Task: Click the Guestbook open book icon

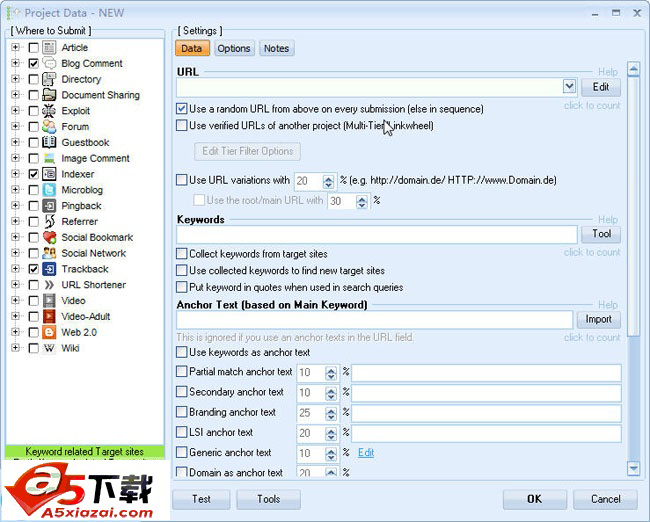Action: (49, 142)
